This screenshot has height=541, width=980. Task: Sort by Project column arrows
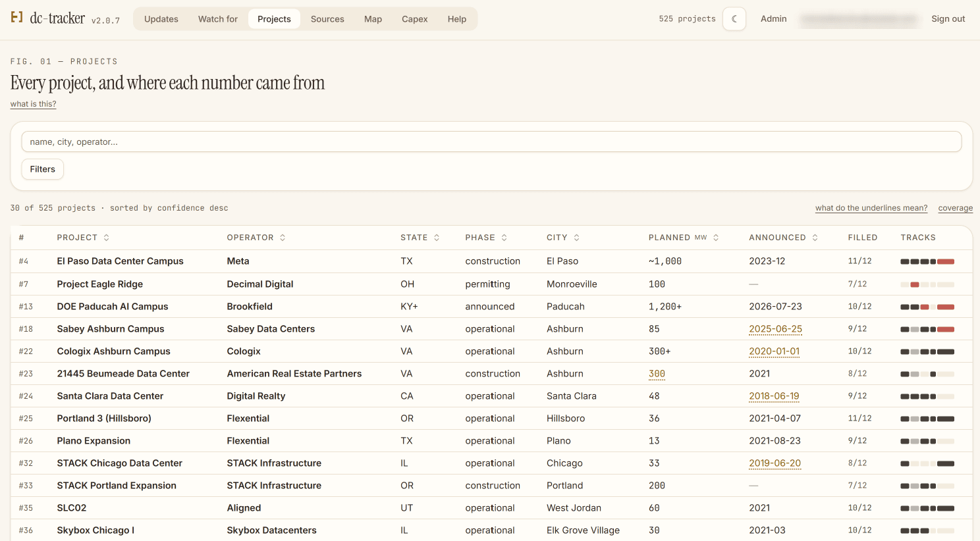(106, 238)
